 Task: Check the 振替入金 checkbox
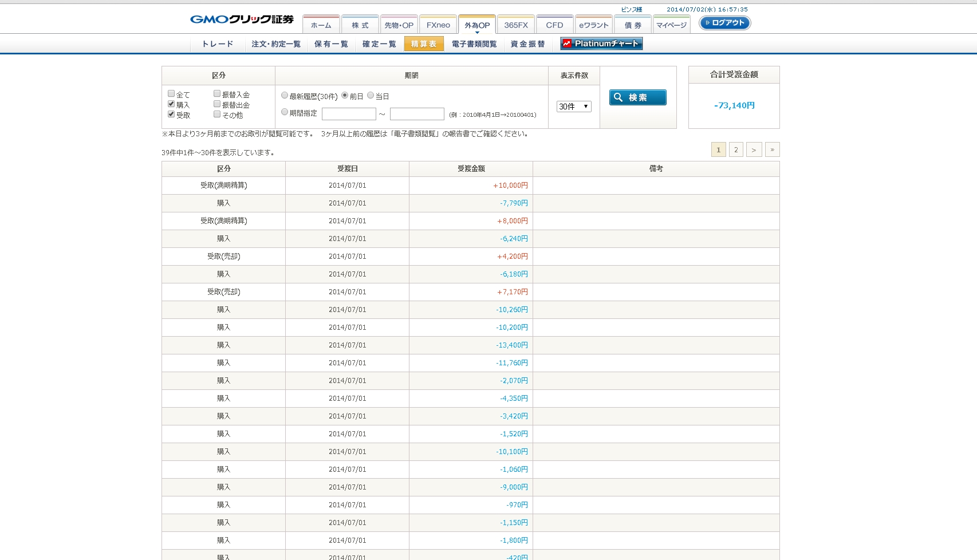click(217, 94)
